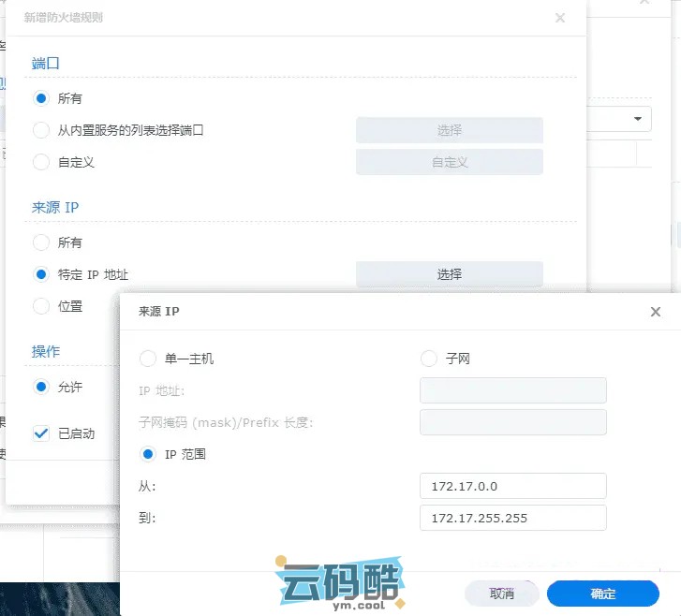Click the 取消 button

[x=502, y=594]
